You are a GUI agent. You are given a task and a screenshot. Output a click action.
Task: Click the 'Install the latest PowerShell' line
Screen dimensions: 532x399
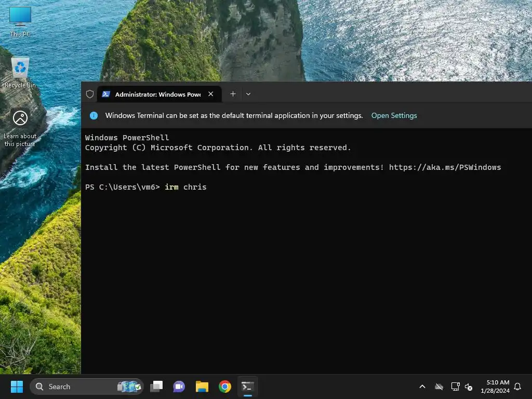click(293, 167)
